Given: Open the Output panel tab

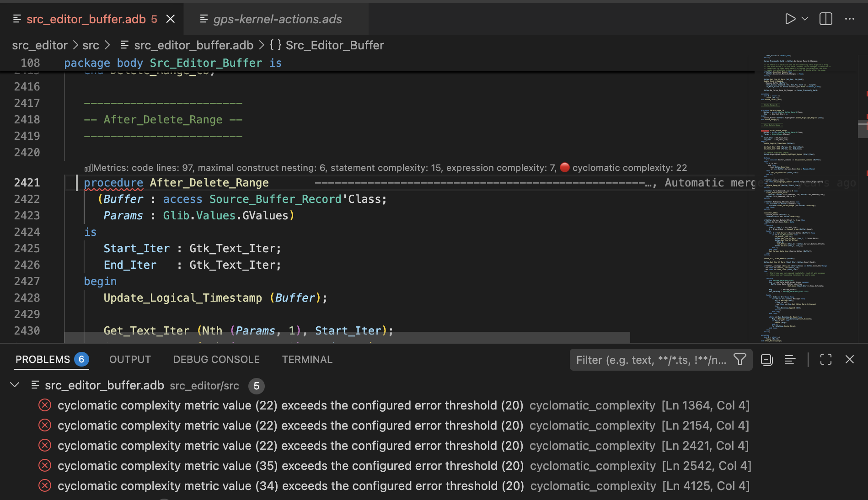Looking at the screenshot, I should tap(130, 360).
